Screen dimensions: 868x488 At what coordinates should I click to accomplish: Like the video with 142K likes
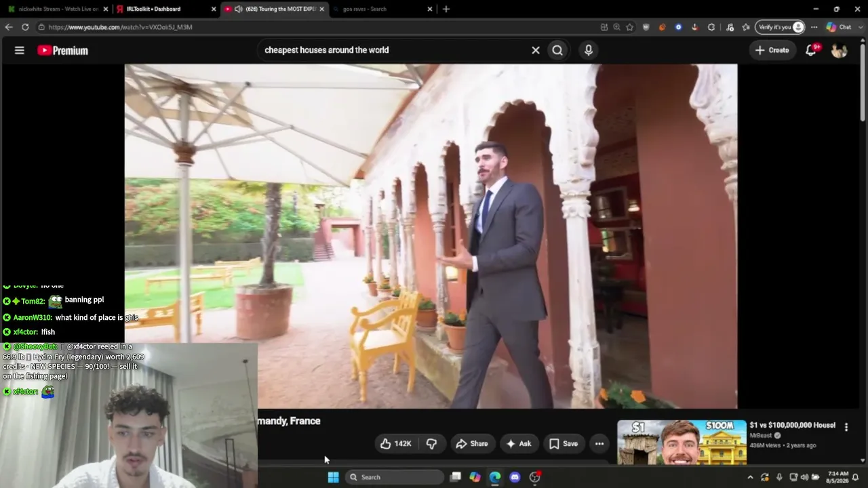(x=396, y=444)
